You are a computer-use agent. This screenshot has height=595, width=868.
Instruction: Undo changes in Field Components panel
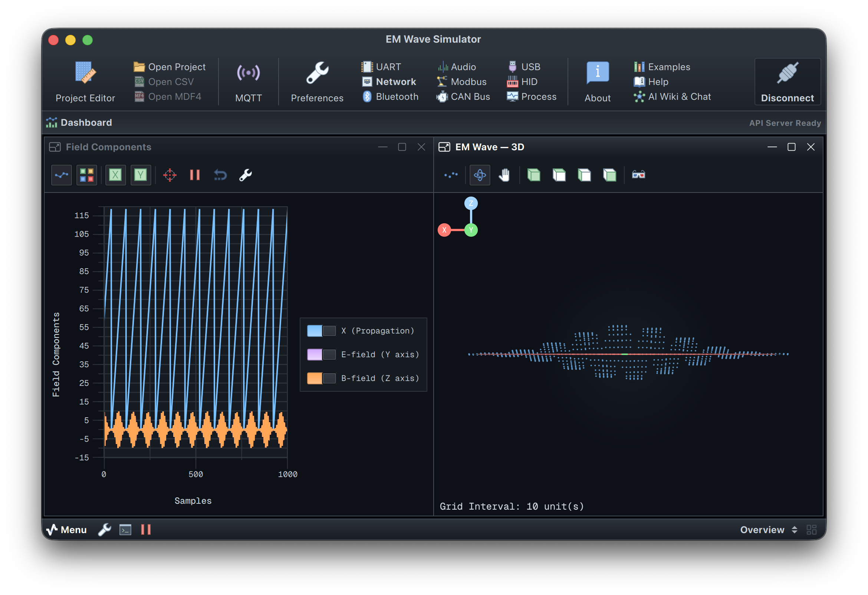coord(220,175)
